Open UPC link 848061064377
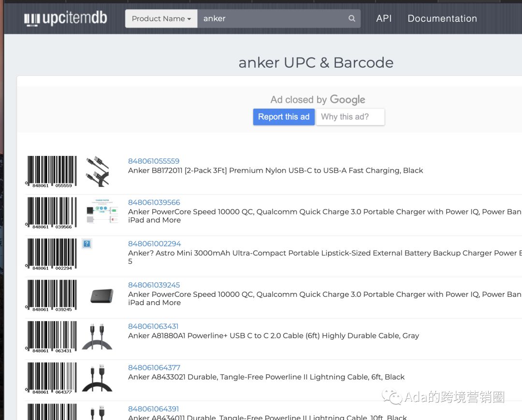522x420 pixels. (x=154, y=368)
